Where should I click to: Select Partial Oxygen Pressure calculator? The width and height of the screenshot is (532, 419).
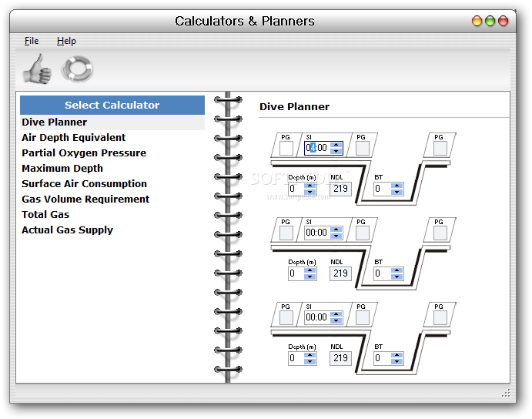pyautogui.click(x=112, y=153)
